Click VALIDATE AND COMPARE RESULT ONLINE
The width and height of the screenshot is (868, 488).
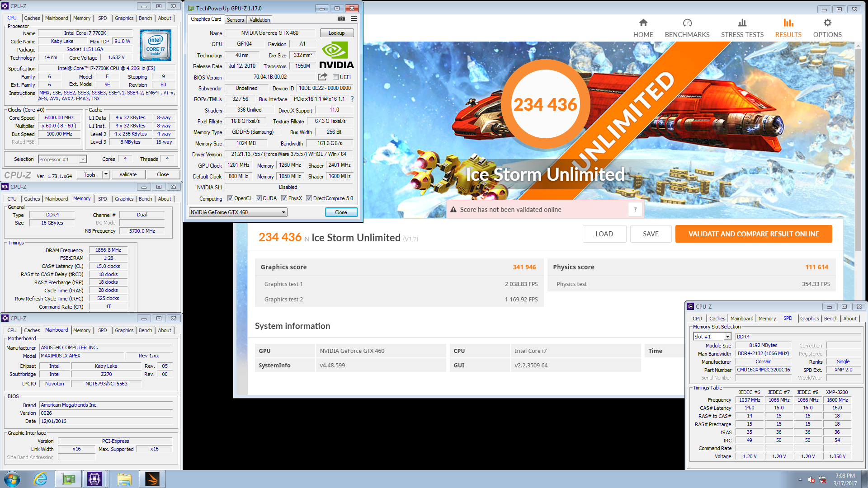[754, 234]
